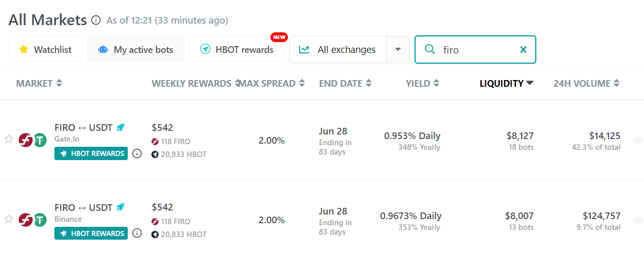Focus the search field containing firo

(475, 50)
